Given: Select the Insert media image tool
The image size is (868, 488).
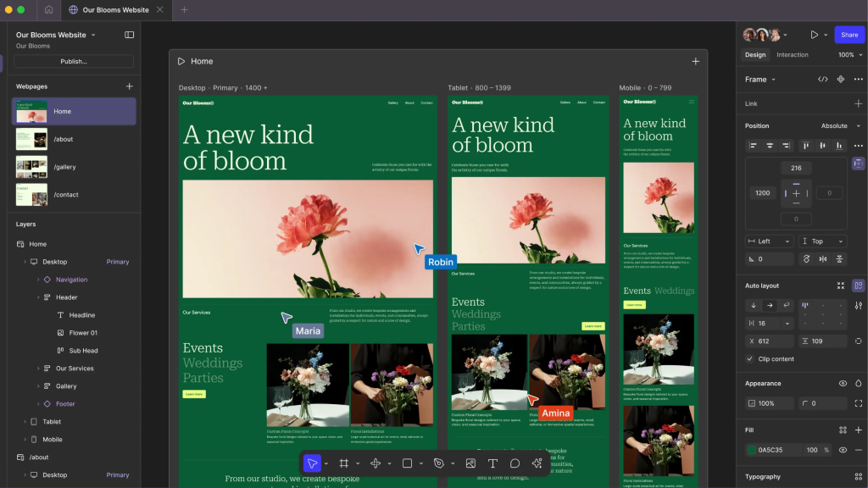Looking at the screenshot, I should pos(470,463).
